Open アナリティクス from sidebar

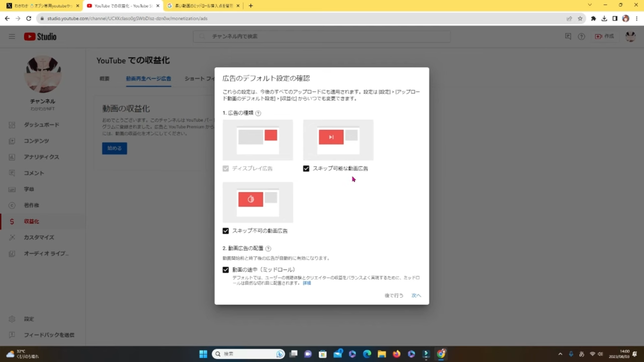(41, 157)
